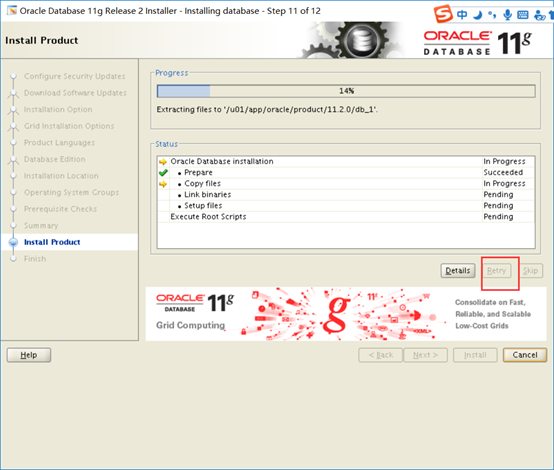
Task: Select Configure Security Updates step
Action: click(75, 76)
